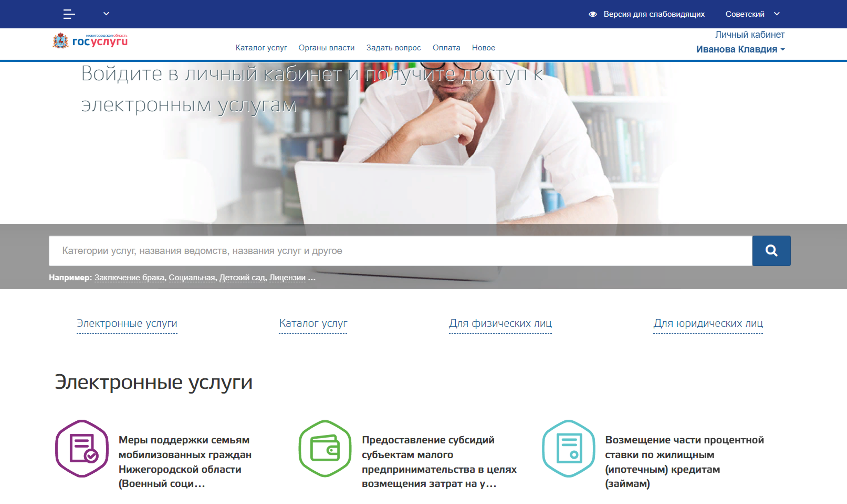Click purple document-check hexagon icon
This screenshot has width=847, height=504.
tap(82, 448)
